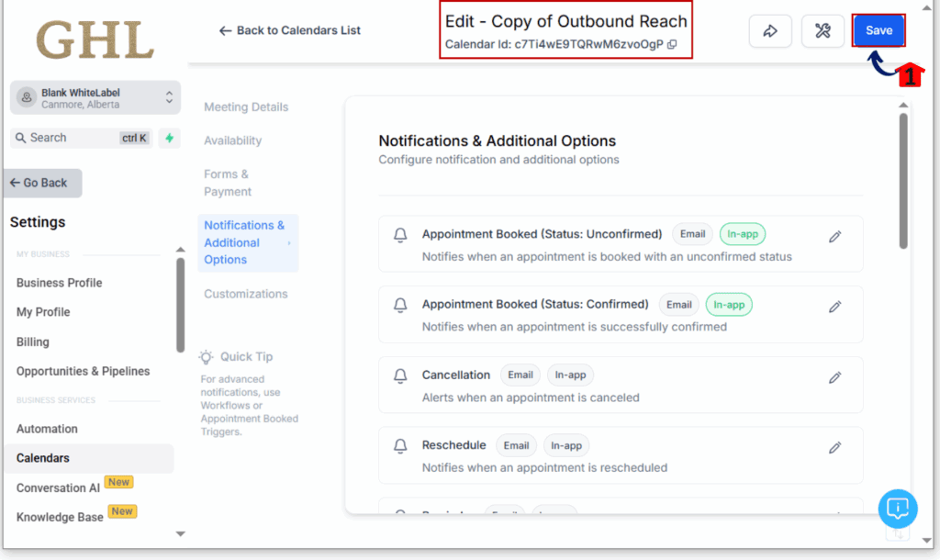Click bell icon beside Reschedule

pos(400,446)
